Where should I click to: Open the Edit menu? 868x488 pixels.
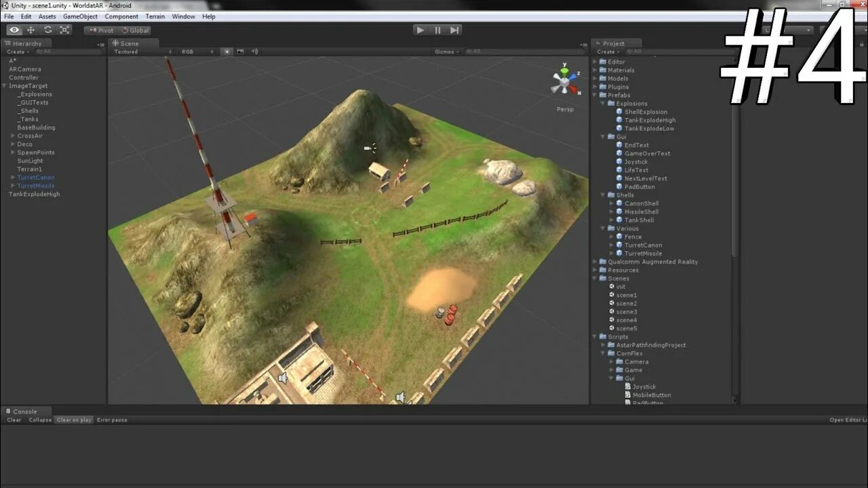tap(26, 16)
